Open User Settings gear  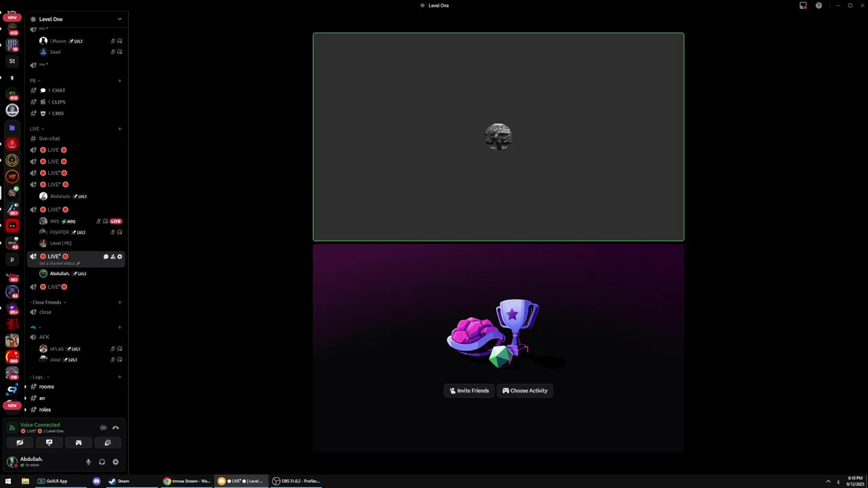point(115,462)
